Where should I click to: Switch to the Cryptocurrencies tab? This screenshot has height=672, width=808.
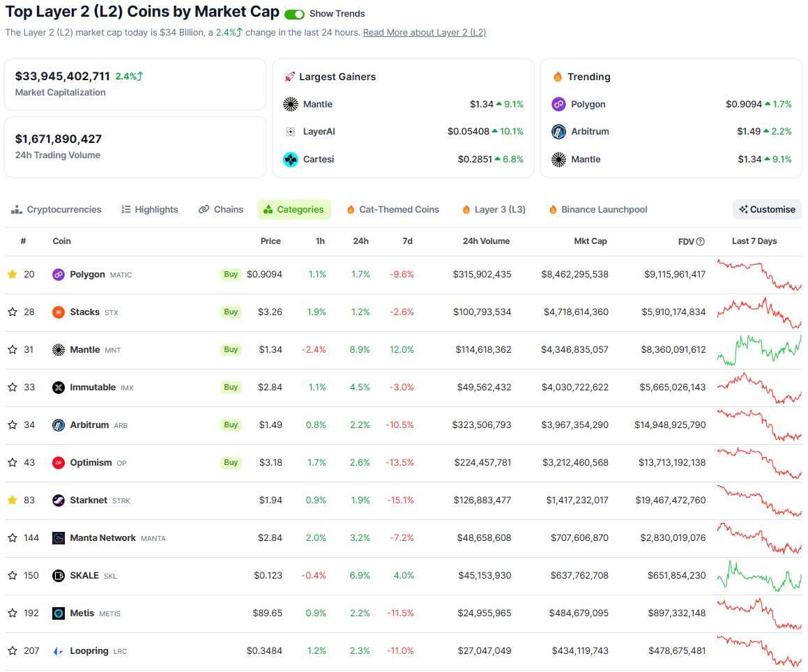coord(56,209)
